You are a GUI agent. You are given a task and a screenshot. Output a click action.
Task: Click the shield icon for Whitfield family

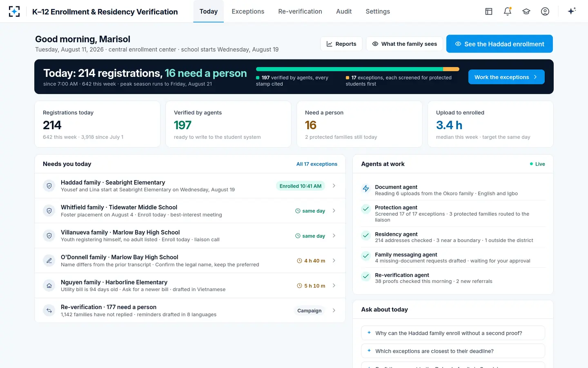click(x=49, y=211)
